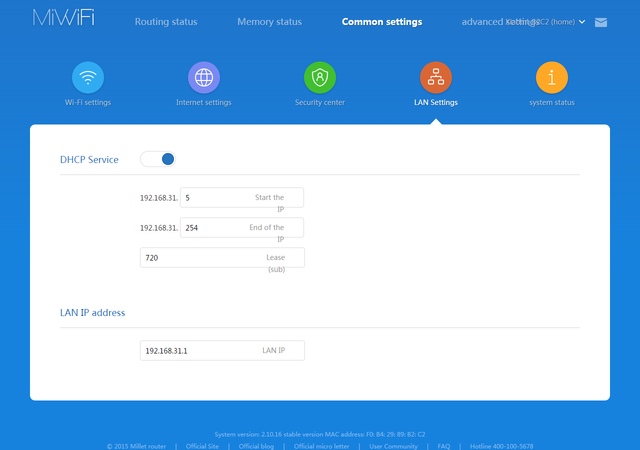Switch to the Memory status tab

tap(269, 22)
